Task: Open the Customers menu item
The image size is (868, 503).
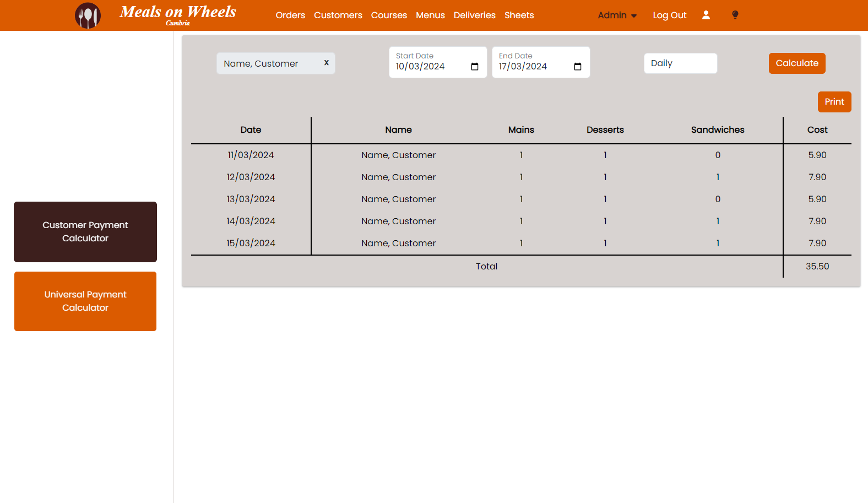Action: 338,15
